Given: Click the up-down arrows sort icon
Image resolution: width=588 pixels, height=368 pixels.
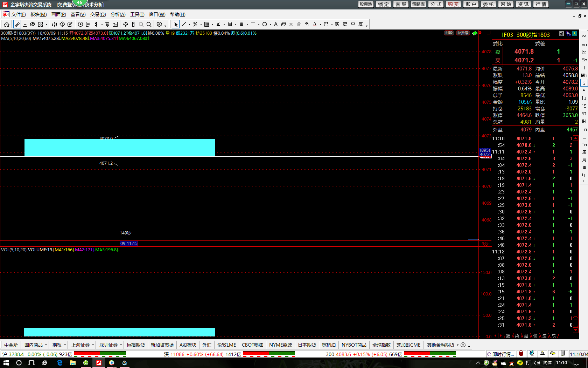Looking at the screenshot, I should click(x=115, y=24).
